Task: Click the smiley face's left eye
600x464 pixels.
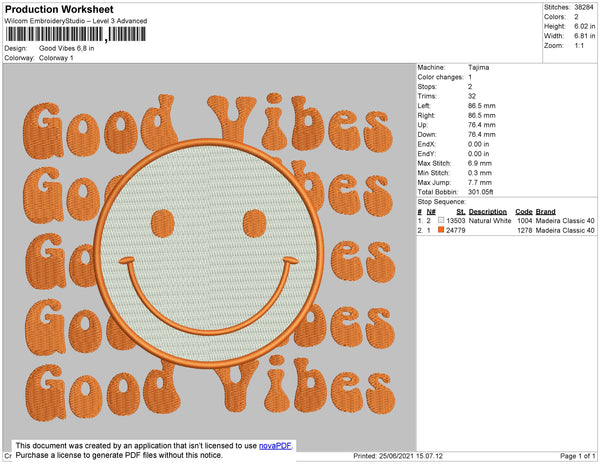Action: pos(159,218)
